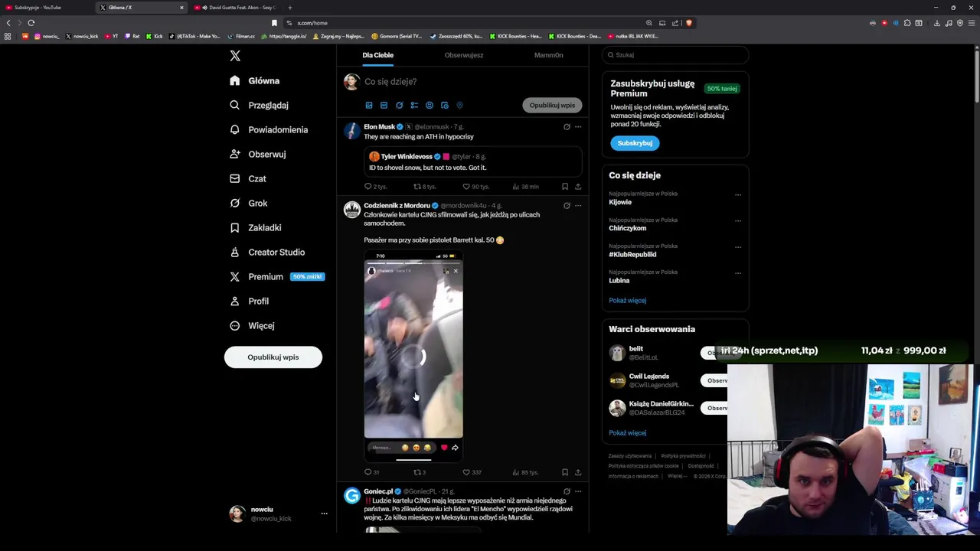Click Grok enhance icon in composer
This screenshot has height=551, width=980.
coord(399,105)
